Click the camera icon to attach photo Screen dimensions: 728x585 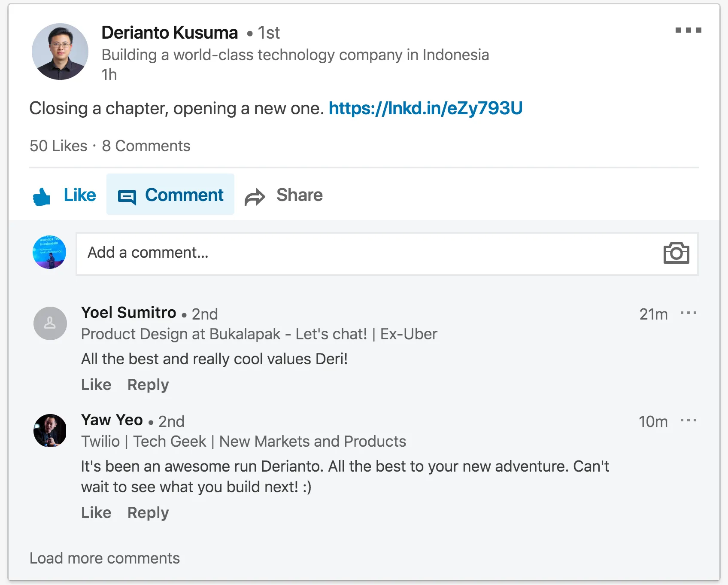[676, 253]
